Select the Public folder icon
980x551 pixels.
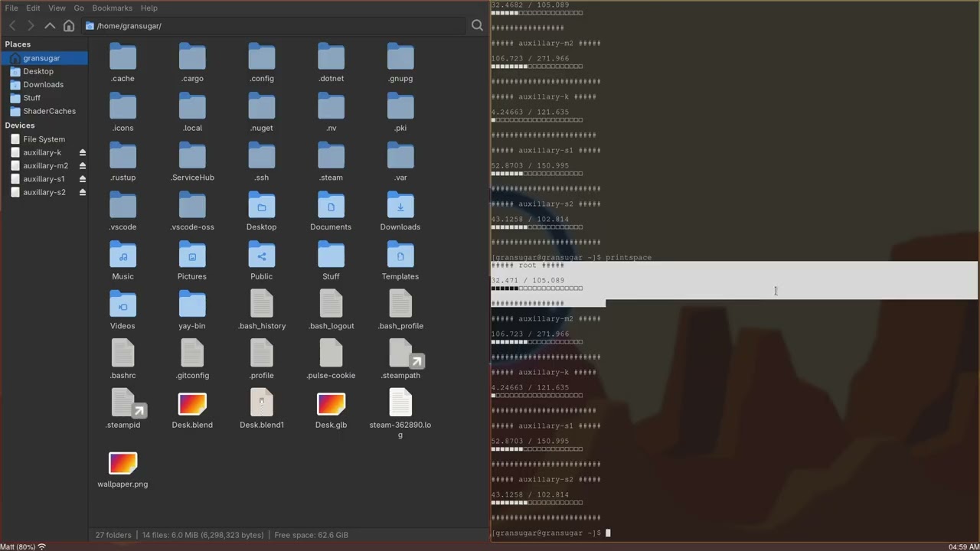(x=261, y=256)
